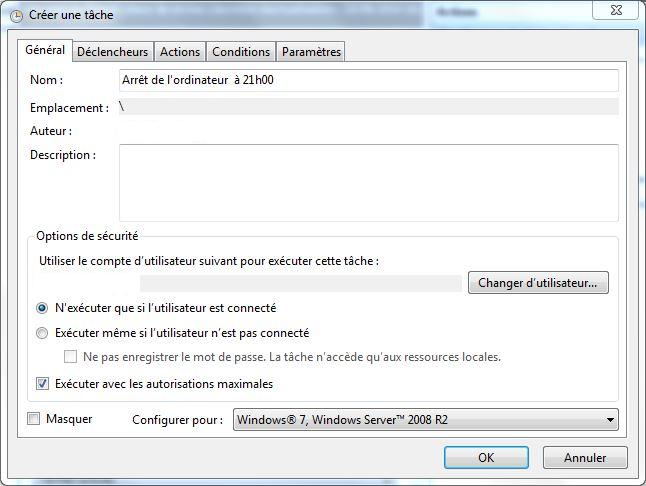Select the Général tab
Viewport: 646px width, 486px height.
pos(45,50)
